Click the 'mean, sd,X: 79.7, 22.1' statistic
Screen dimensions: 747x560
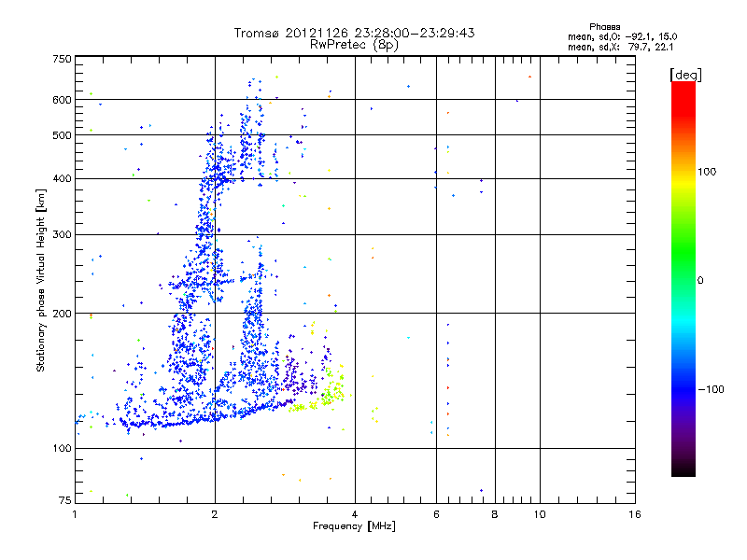coord(620,47)
